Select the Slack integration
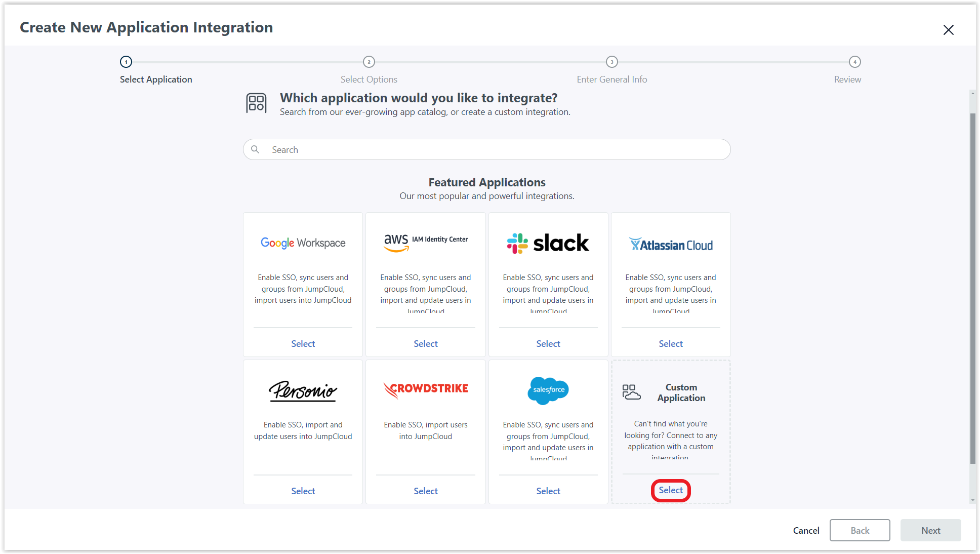This screenshot has height=554, width=980. [548, 344]
